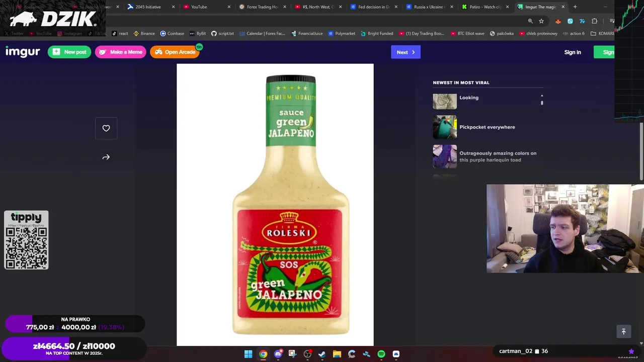Open the FinancialJuice bookmark
The height and width of the screenshot is (362, 644).
[306, 34]
